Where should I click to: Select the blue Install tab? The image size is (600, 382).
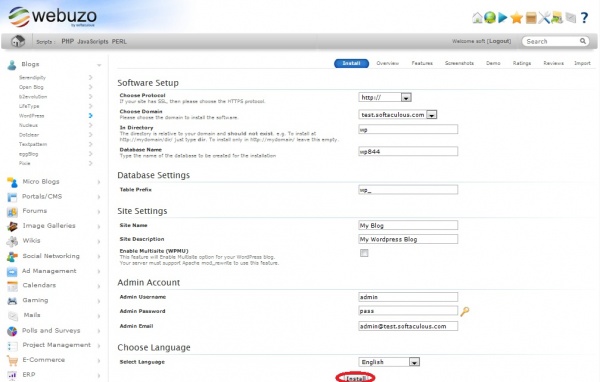click(351, 63)
